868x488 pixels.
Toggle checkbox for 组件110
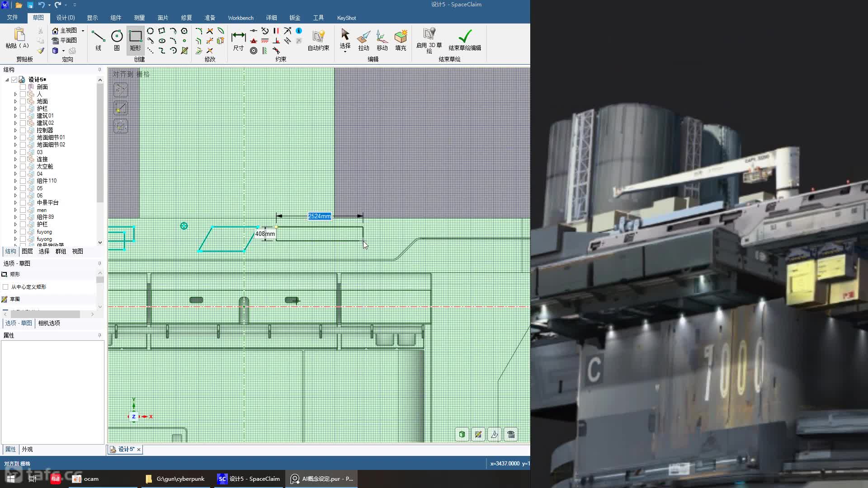(x=23, y=181)
